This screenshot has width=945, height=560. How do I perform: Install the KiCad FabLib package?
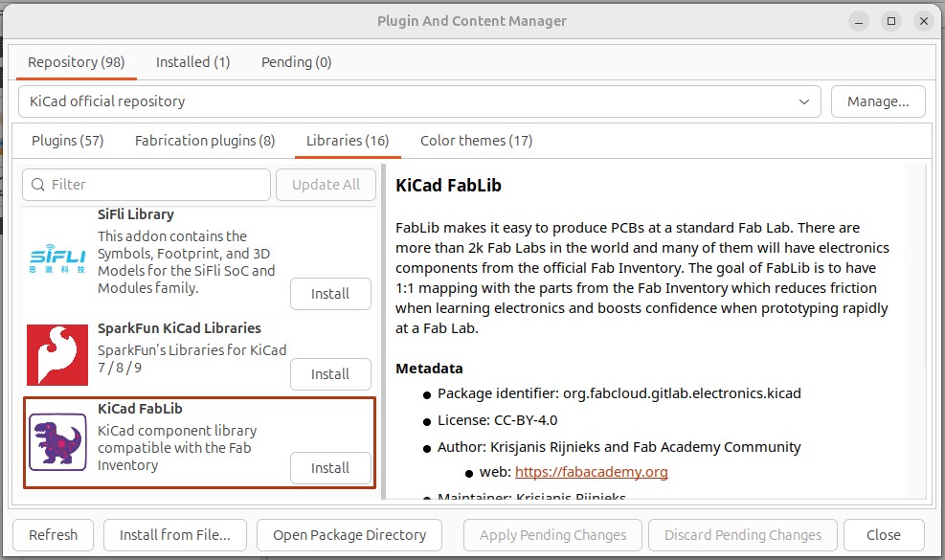pos(329,468)
